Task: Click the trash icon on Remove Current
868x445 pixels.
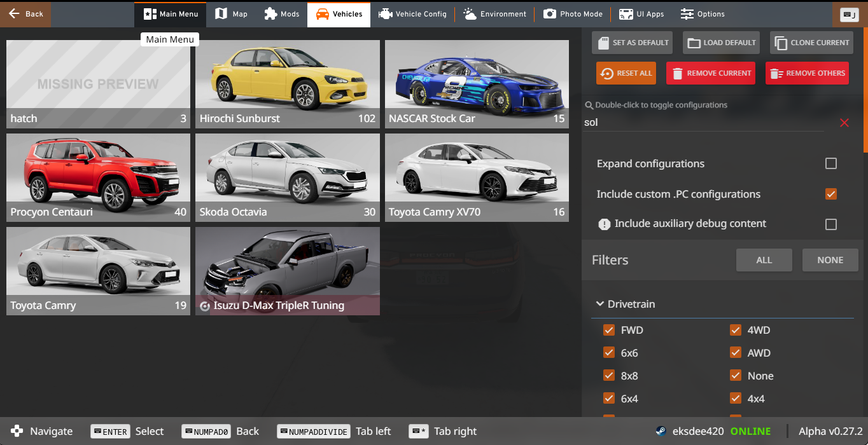Action: 678,73
